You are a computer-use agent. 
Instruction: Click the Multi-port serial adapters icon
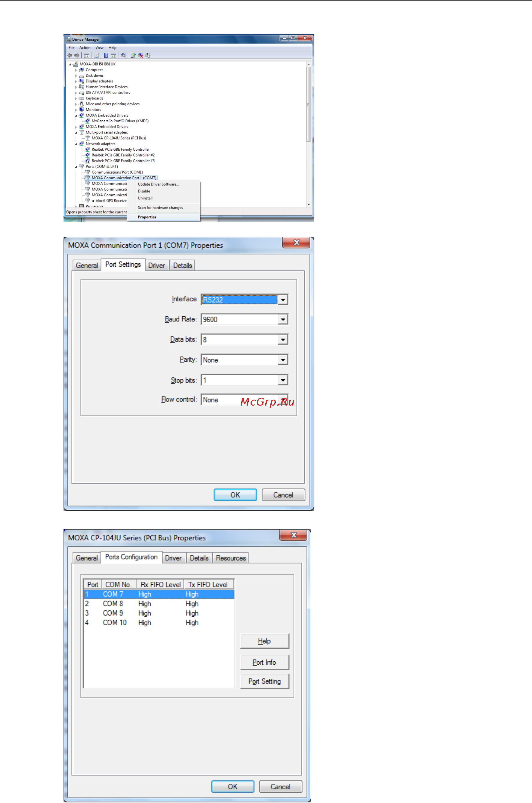81,132
